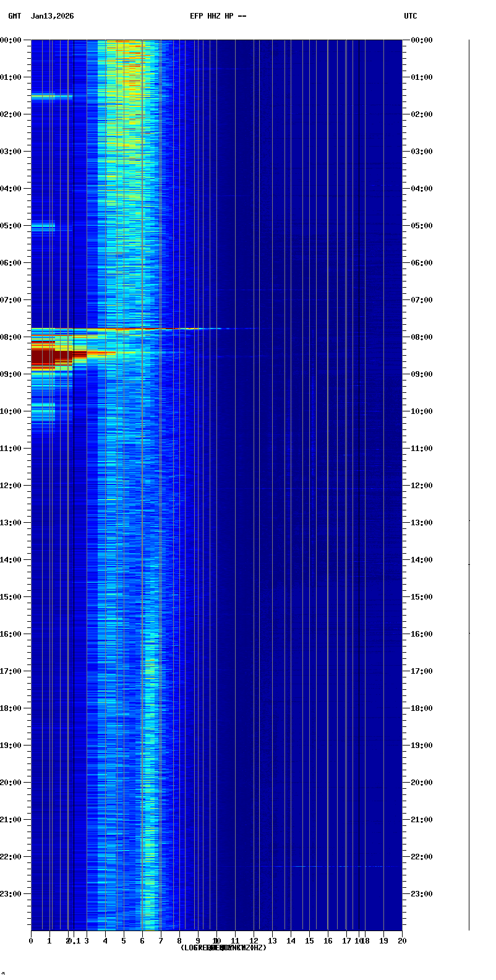This screenshot has height=980, width=496.
Task: Click the 00:00 label on left axis
Action: pyautogui.click(x=12, y=40)
